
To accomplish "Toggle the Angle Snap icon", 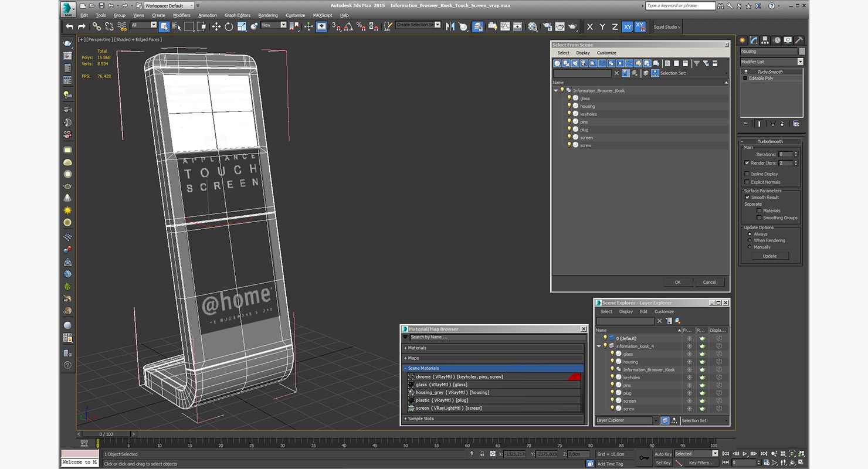I will click(x=348, y=26).
